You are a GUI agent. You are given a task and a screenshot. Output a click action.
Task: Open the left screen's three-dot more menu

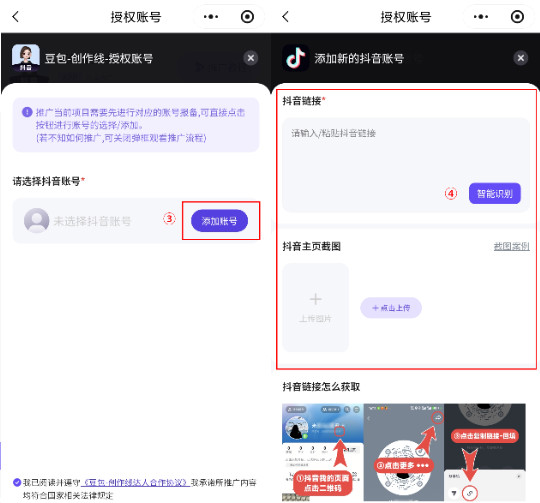[x=210, y=17]
